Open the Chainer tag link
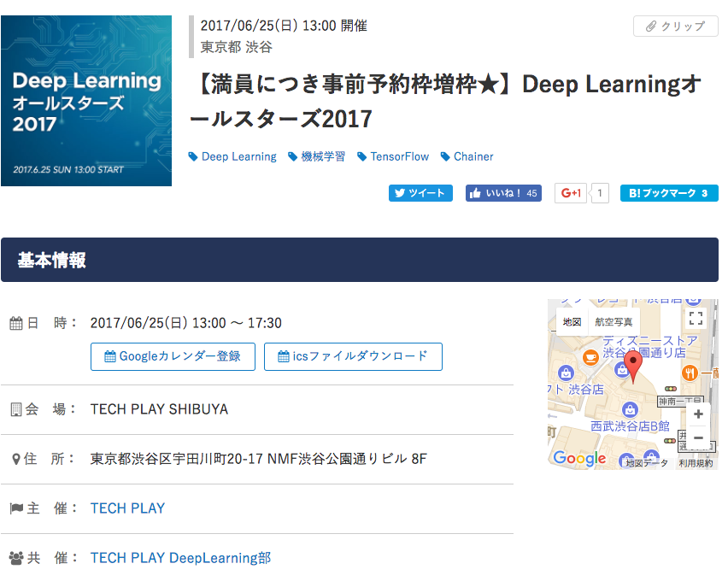The height and width of the screenshot is (587, 728). tap(473, 156)
